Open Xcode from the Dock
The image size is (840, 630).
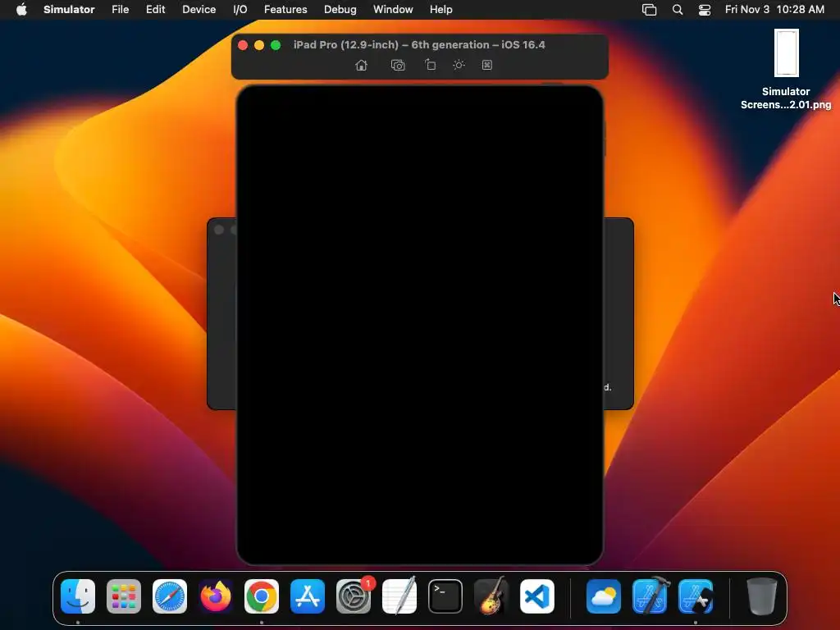pos(650,596)
